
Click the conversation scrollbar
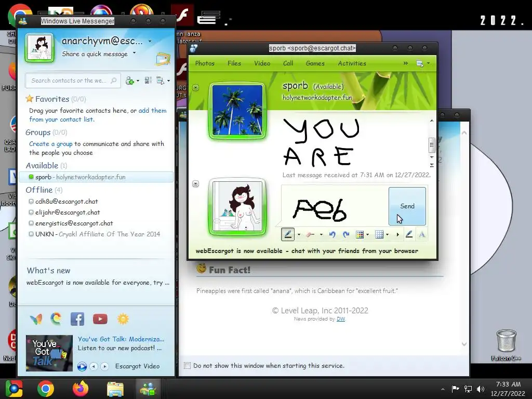point(432,145)
